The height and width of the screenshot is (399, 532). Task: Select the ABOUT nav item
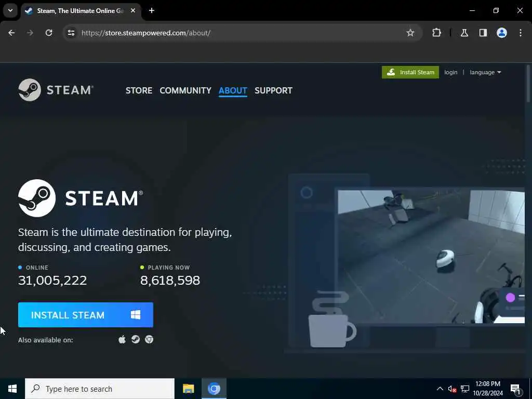(x=233, y=90)
